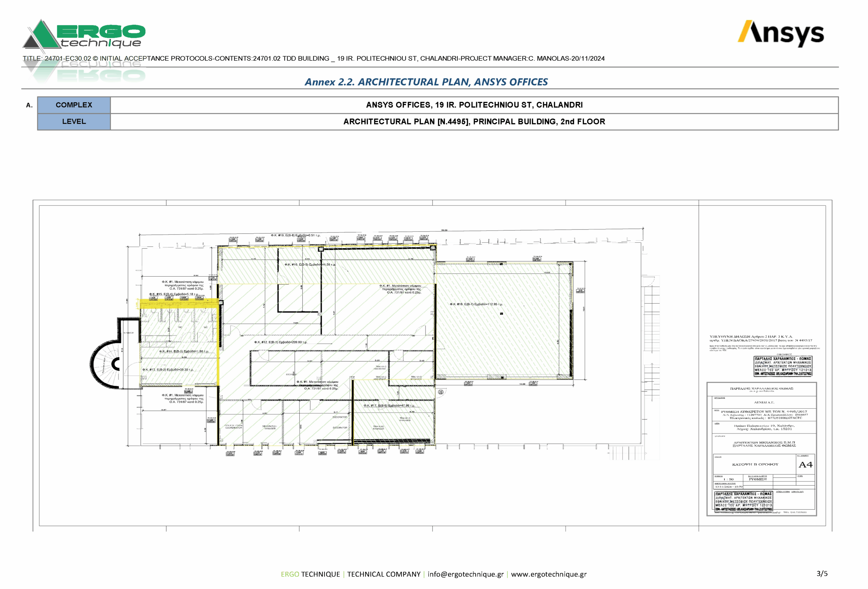
Task: Open the info@ergotechnique.gr email link
Action: coord(466,574)
